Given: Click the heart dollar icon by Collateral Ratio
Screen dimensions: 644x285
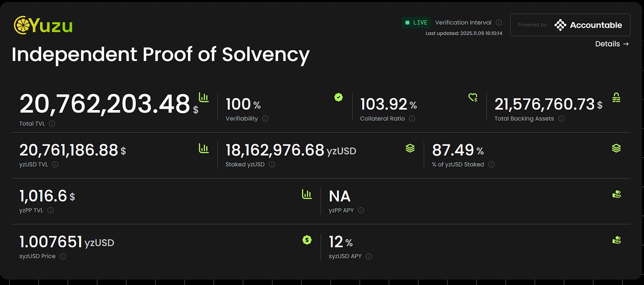Looking at the screenshot, I should pos(473,97).
